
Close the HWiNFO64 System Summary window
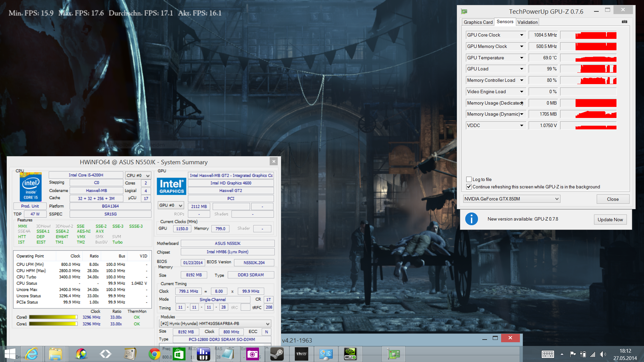coord(274,162)
